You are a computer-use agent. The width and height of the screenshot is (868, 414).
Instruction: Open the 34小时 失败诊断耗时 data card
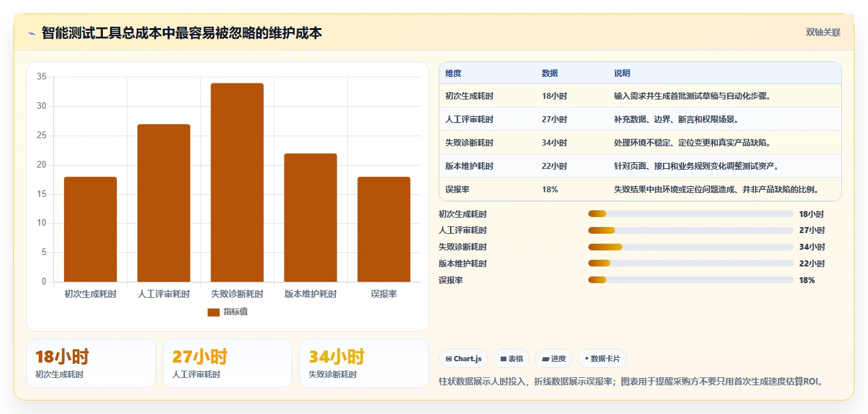tap(364, 363)
